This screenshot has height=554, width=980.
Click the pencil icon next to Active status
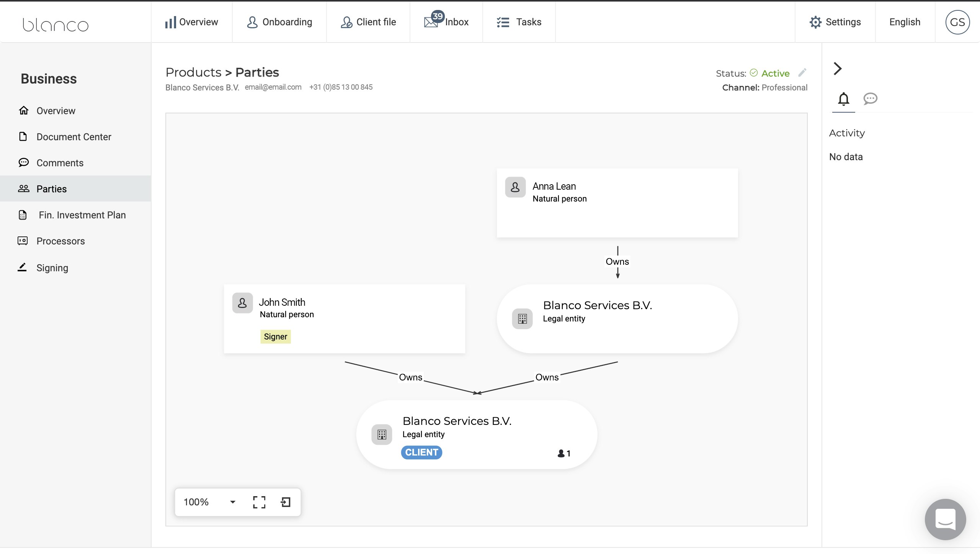click(802, 72)
